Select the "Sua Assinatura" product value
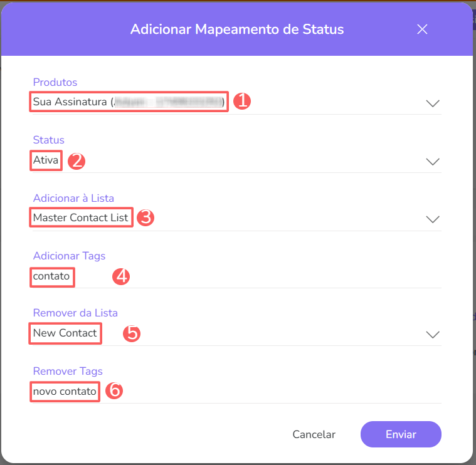This screenshot has height=465, width=476. coord(129,102)
